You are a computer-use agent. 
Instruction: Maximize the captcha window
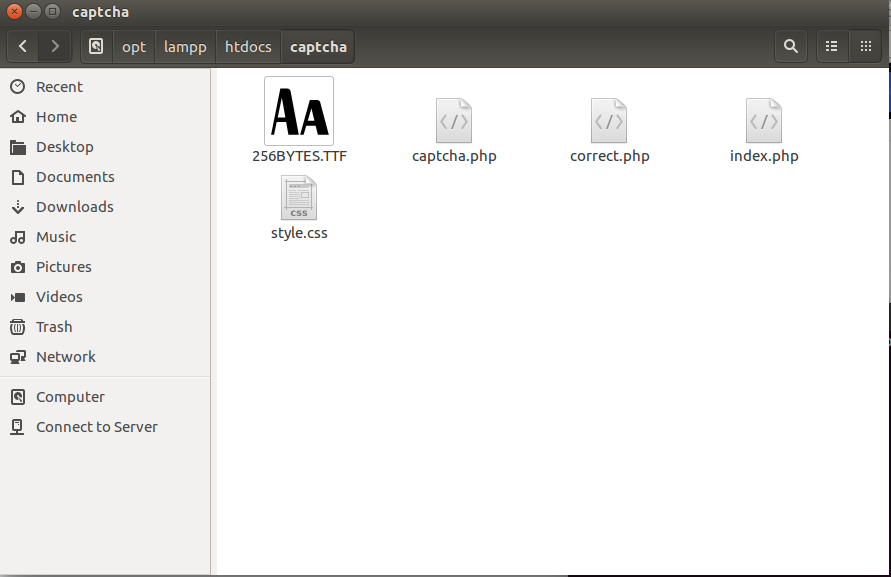[52, 11]
